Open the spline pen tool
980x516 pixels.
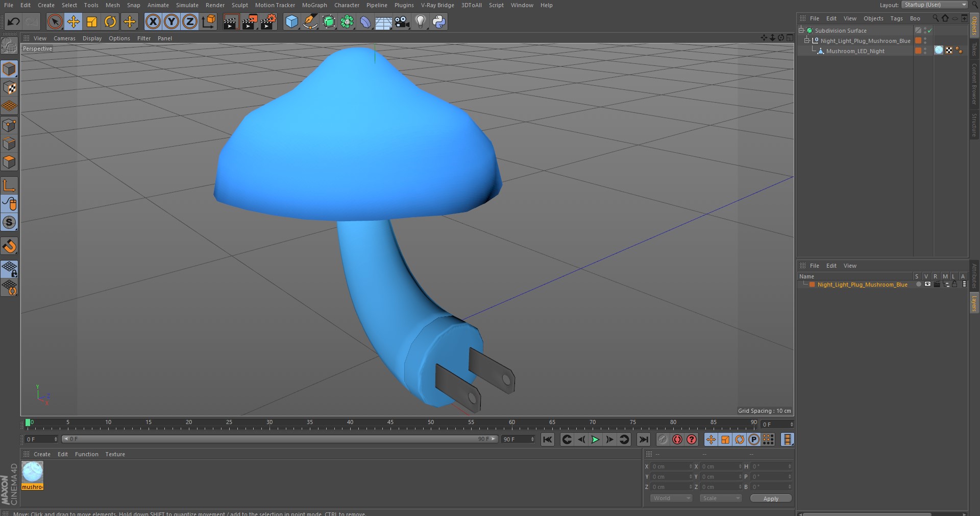(x=310, y=21)
